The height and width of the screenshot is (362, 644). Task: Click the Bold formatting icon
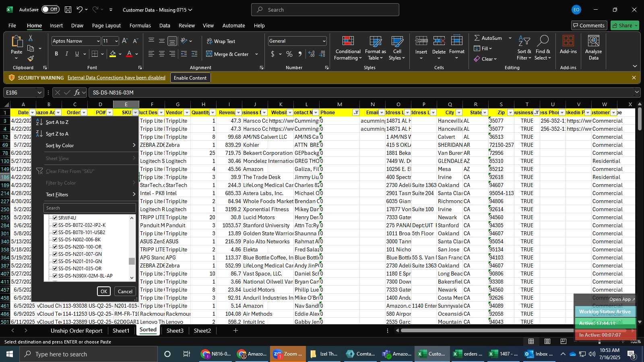(x=56, y=54)
